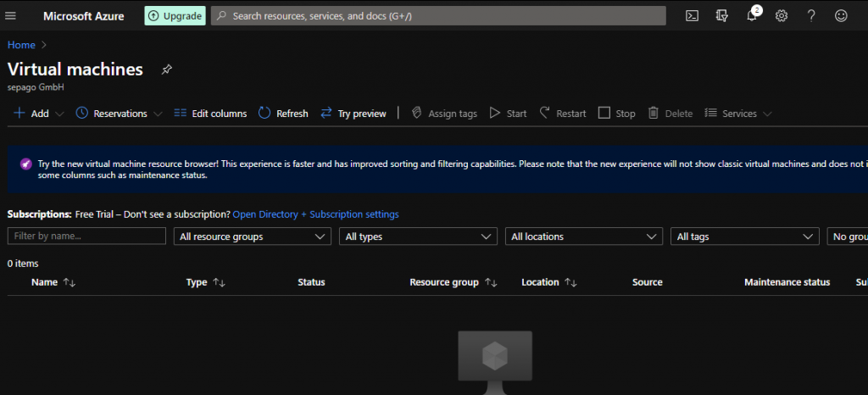The image size is (868, 395).
Task: Open the All types filter dropdown
Action: (x=418, y=236)
